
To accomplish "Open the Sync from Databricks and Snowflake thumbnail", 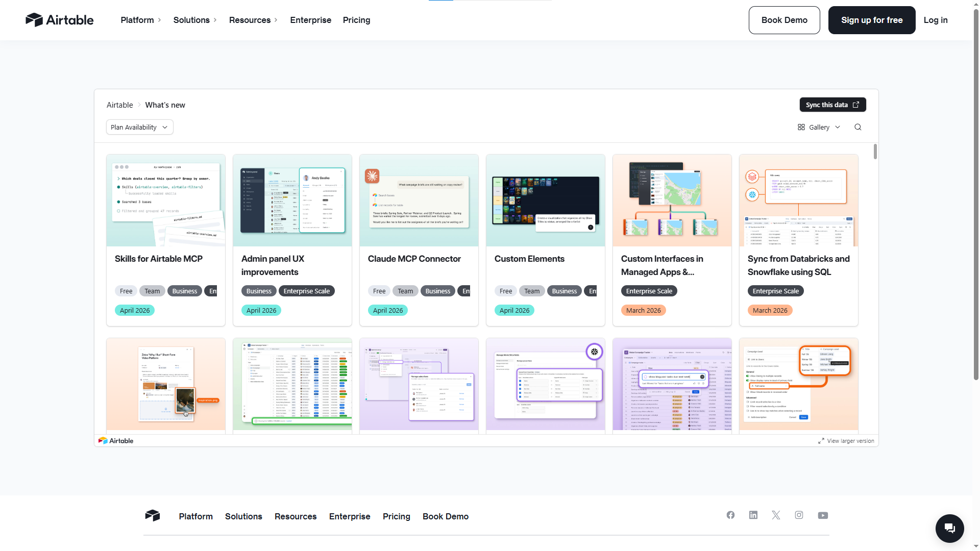I will coord(799,201).
